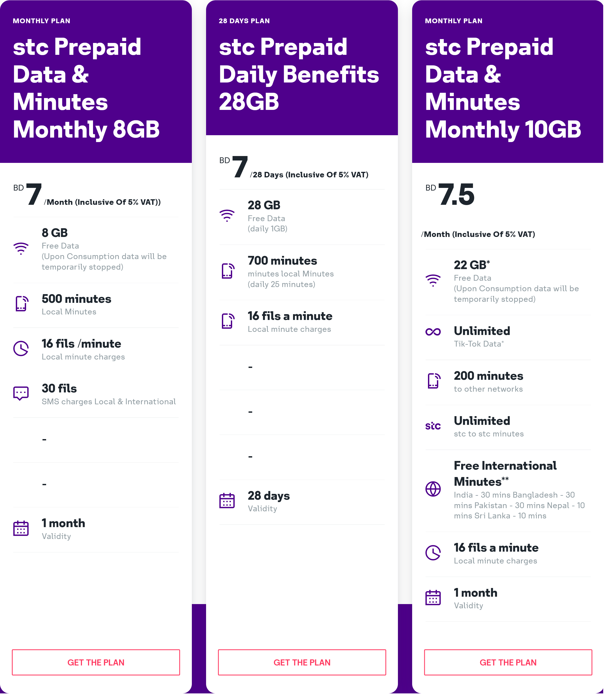Click the MONTHLY PLAN label on the left card
This screenshot has width=609, height=700.
click(x=41, y=21)
